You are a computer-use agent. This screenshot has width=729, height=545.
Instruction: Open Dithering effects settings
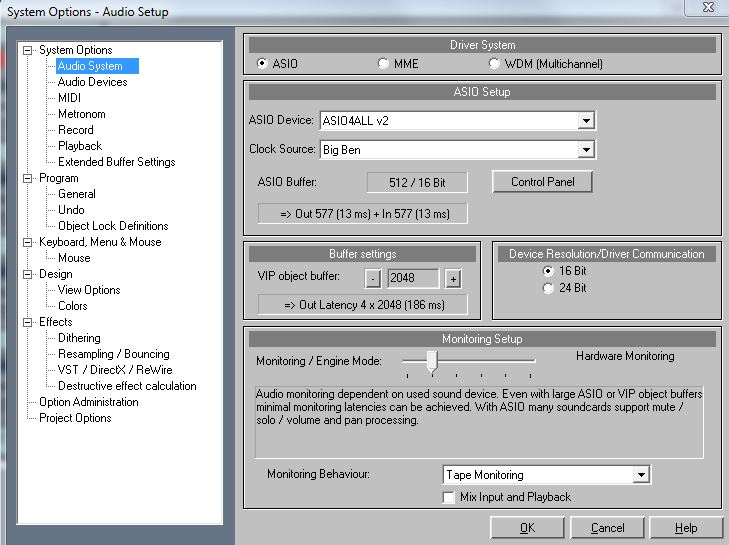point(79,338)
